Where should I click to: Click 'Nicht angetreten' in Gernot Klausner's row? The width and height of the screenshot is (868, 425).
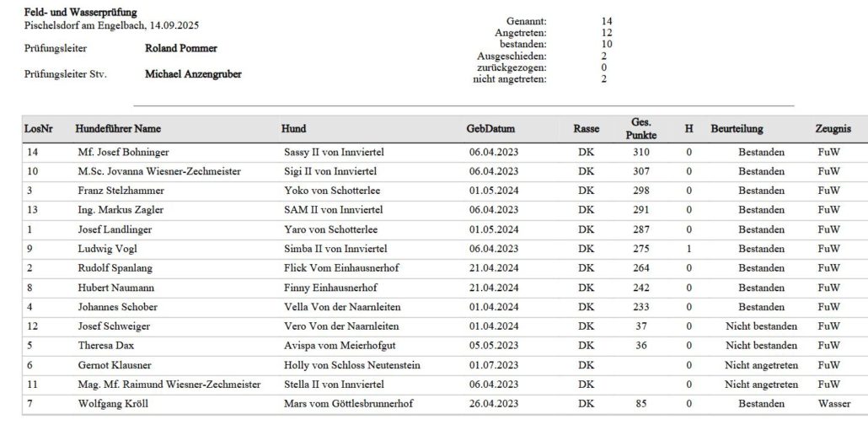[762, 365]
